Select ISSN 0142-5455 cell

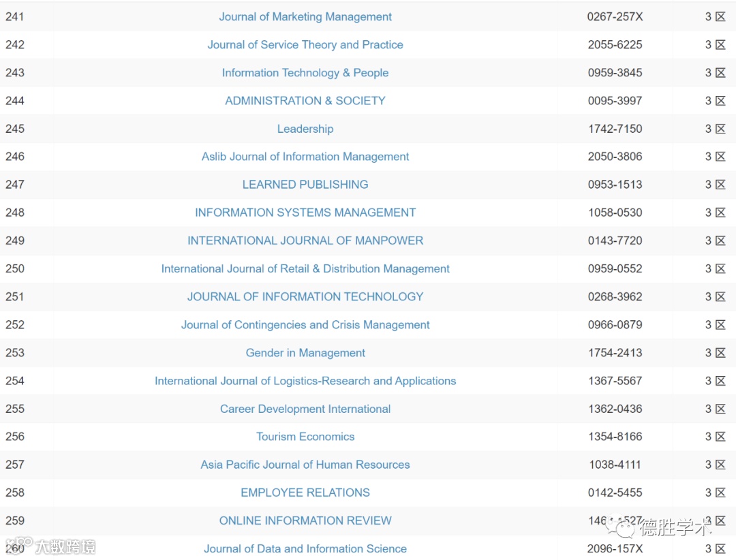615,493
